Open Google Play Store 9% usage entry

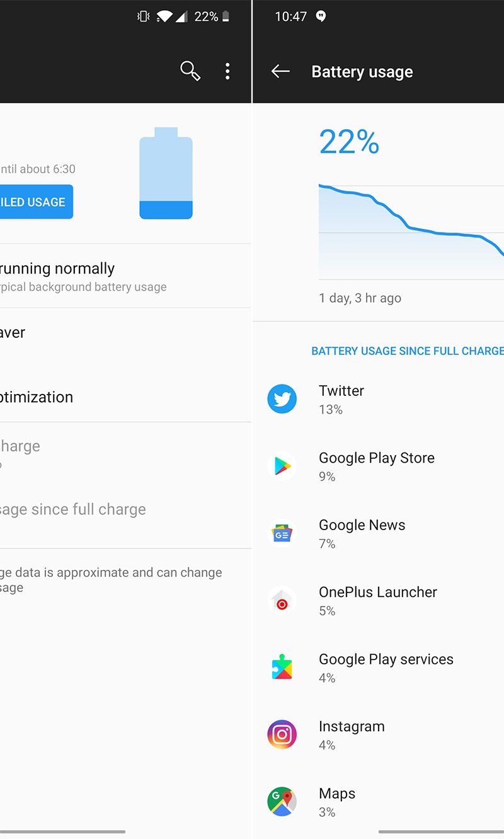pos(379,466)
